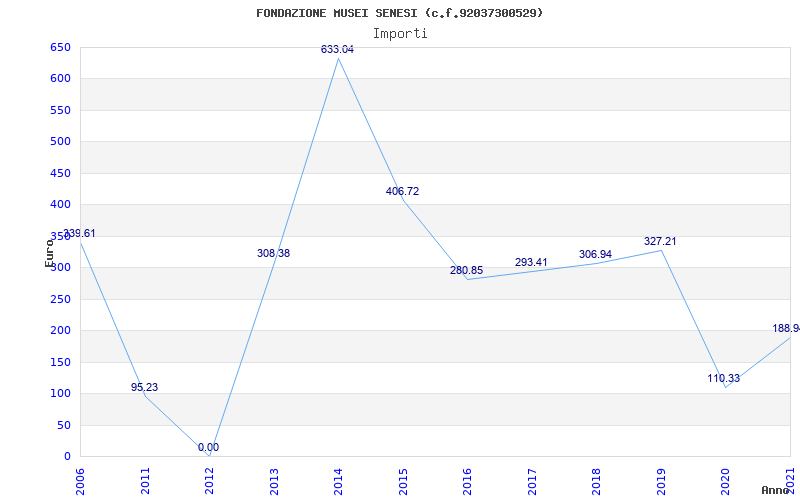Click the 2016 x-axis label

tap(467, 481)
